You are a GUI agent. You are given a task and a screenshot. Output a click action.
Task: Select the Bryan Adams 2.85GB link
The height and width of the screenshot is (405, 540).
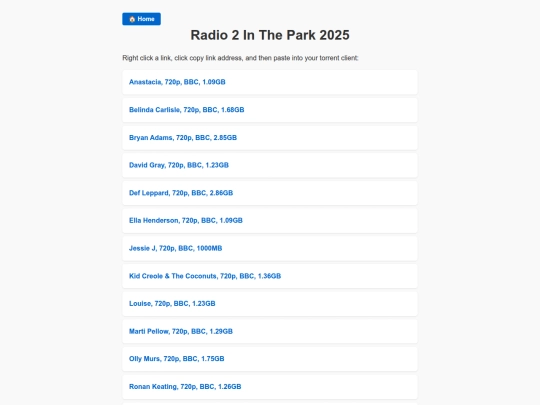tap(183, 138)
